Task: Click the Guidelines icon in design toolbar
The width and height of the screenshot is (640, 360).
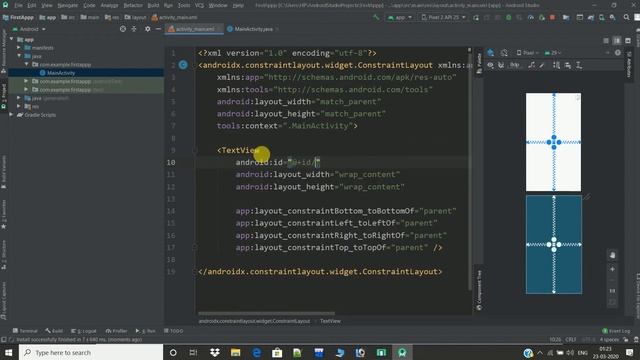Action: [579, 65]
